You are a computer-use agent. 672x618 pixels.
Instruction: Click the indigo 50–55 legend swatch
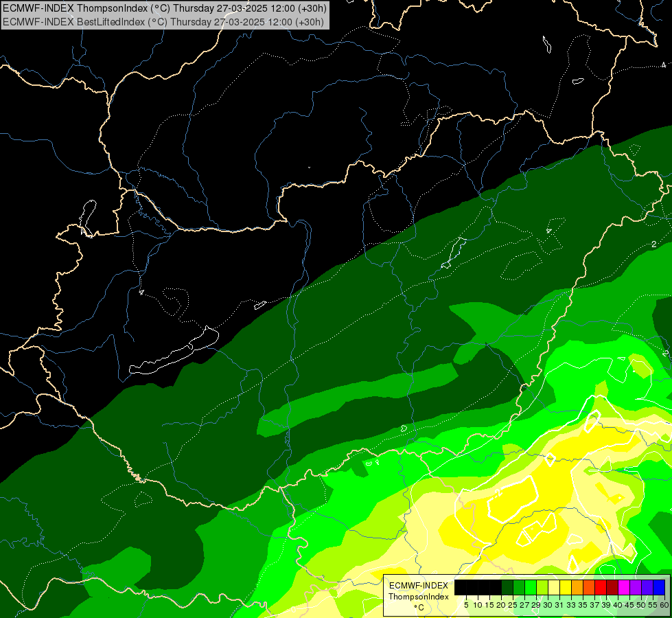pyautogui.click(x=647, y=587)
